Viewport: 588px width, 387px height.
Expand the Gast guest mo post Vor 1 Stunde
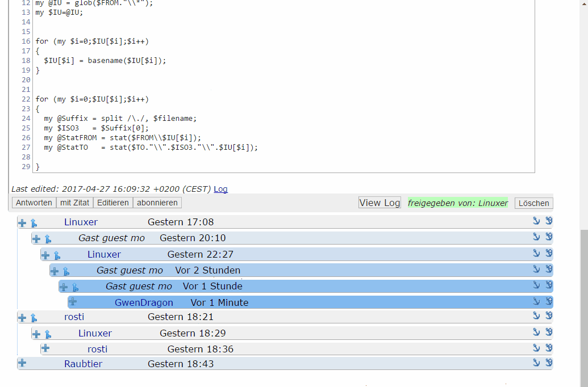pyautogui.click(x=64, y=287)
